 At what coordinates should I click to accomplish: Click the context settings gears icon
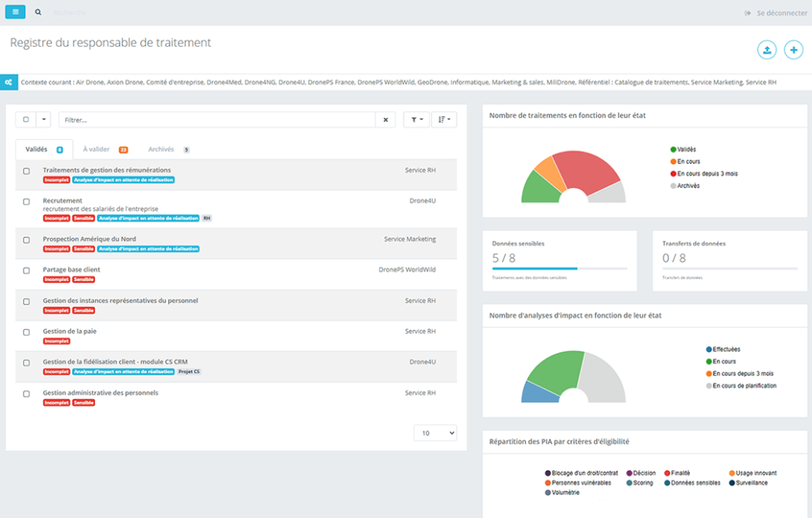8,82
